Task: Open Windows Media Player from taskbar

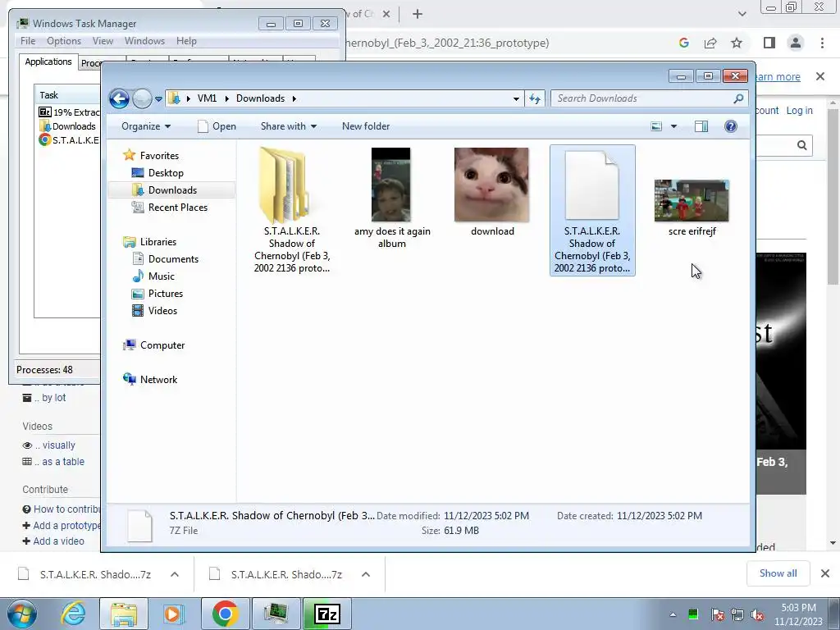Action: coord(172,614)
